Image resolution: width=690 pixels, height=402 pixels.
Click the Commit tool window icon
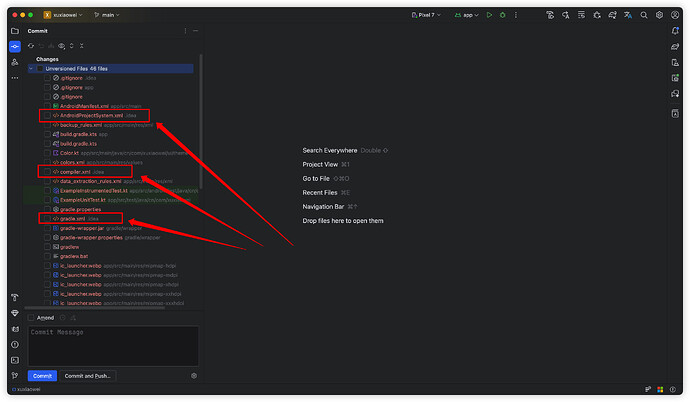tap(14, 46)
